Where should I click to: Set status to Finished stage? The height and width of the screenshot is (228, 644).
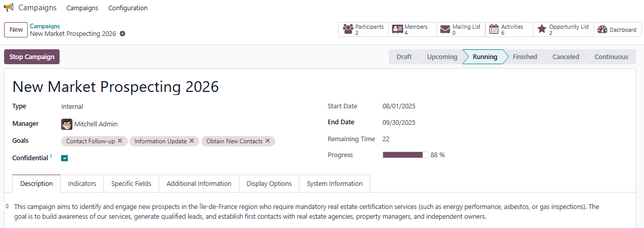tap(524, 57)
